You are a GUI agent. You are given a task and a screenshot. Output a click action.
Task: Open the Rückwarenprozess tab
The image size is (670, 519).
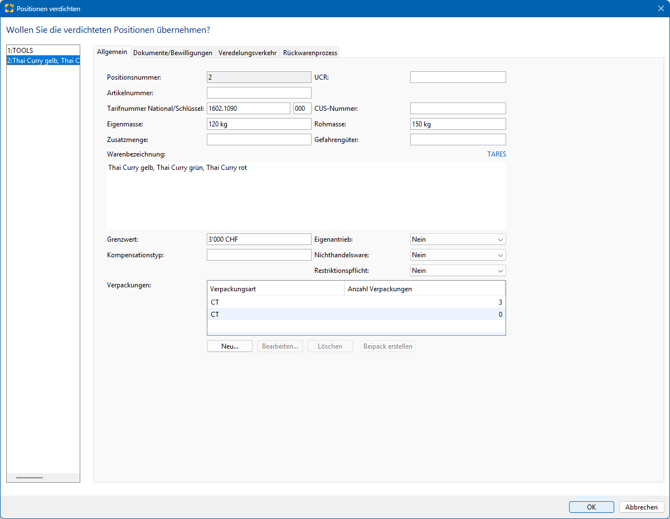tap(310, 53)
